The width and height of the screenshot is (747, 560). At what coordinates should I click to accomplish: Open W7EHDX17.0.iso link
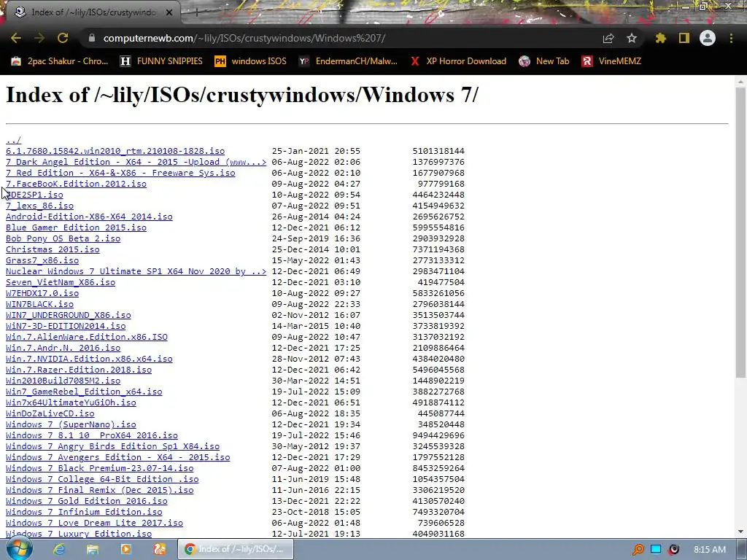tap(42, 293)
